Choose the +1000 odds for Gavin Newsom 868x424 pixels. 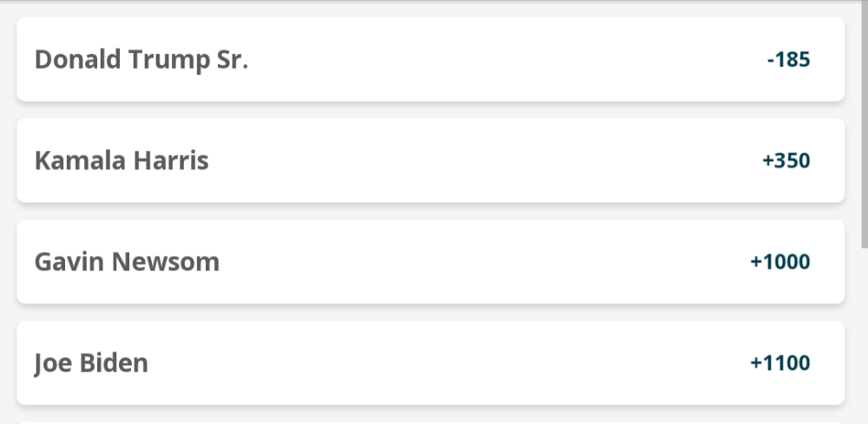coord(780,262)
